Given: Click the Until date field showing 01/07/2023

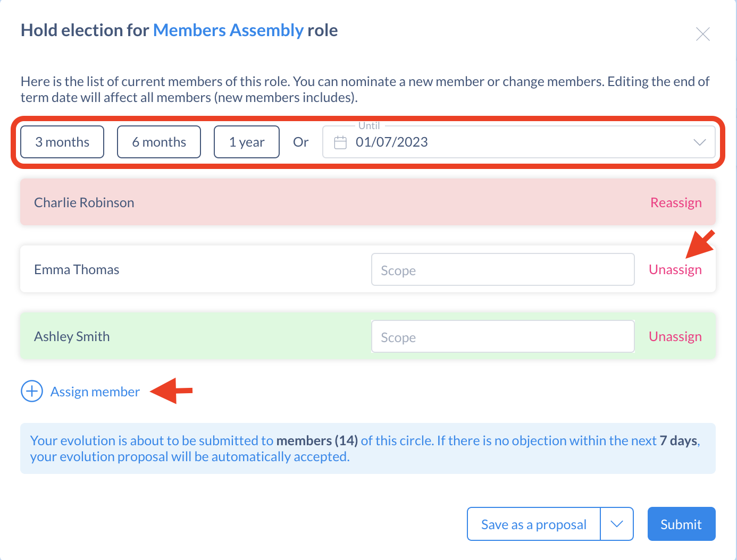Looking at the screenshot, I should click(x=519, y=142).
